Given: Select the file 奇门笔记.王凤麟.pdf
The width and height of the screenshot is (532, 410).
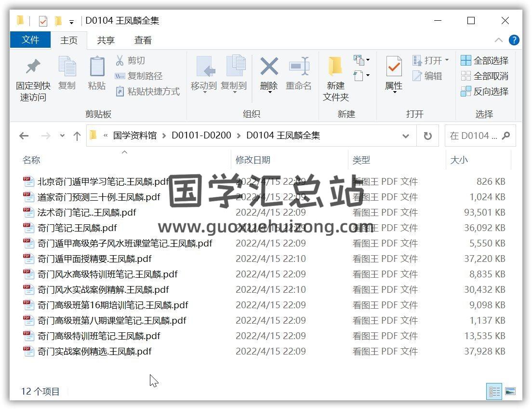Looking at the screenshot, I should tap(77, 228).
